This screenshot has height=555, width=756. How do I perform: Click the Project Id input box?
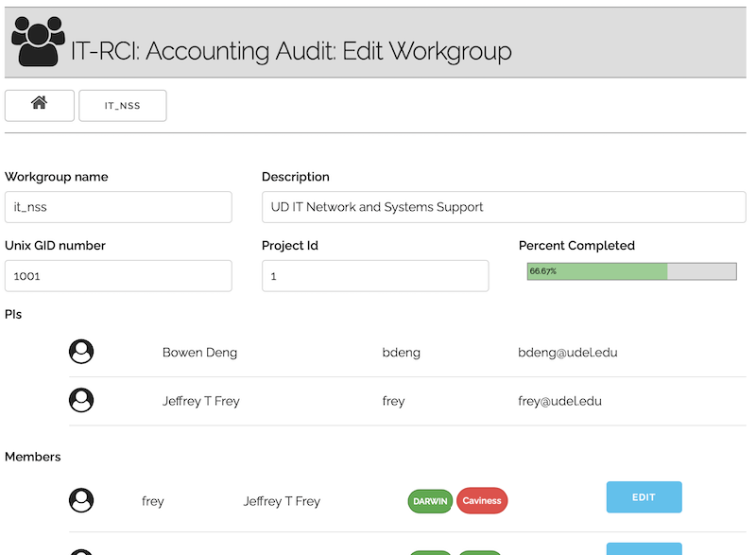tap(375, 276)
